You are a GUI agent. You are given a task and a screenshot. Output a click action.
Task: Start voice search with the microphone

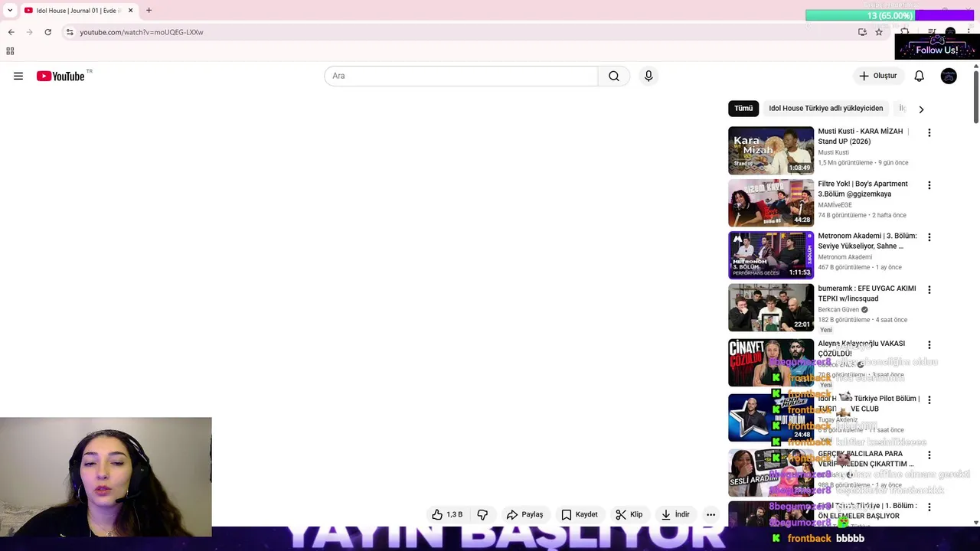click(x=648, y=76)
